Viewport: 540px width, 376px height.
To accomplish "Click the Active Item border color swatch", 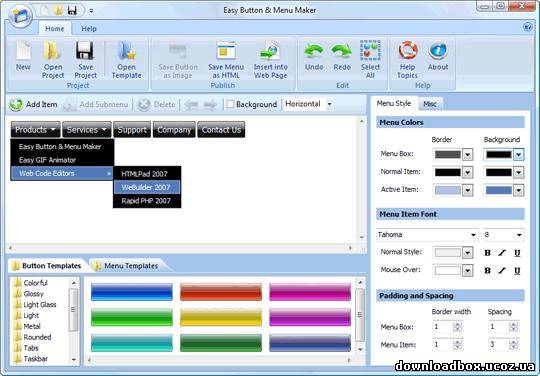I will click(448, 190).
